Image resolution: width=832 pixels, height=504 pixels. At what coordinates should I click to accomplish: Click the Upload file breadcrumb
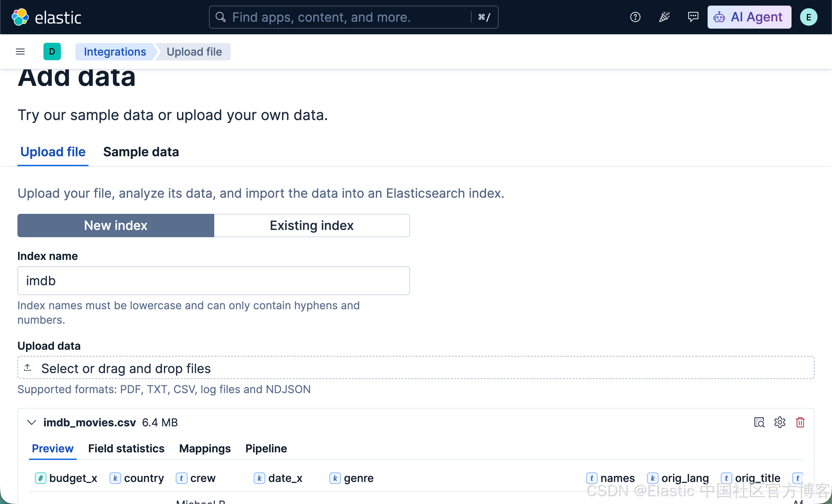(194, 52)
